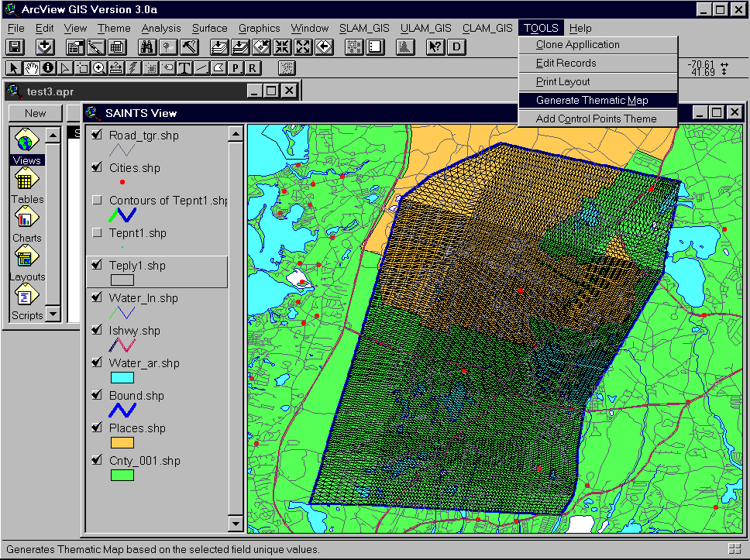Open Theme Properties from the toolbar

(75, 47)
